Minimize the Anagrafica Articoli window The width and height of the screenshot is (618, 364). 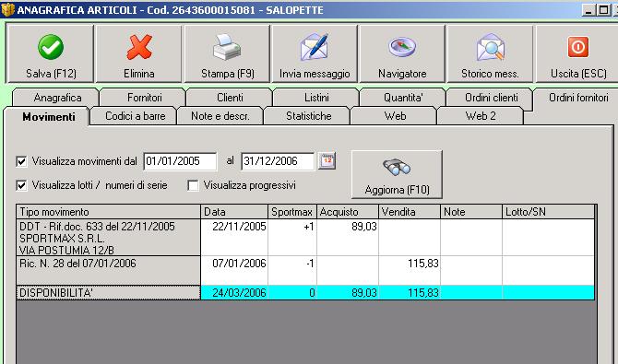pos(588,10)
